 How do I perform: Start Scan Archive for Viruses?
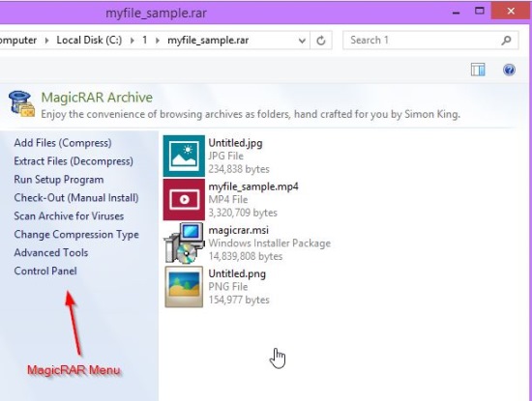tap(69, 215)
